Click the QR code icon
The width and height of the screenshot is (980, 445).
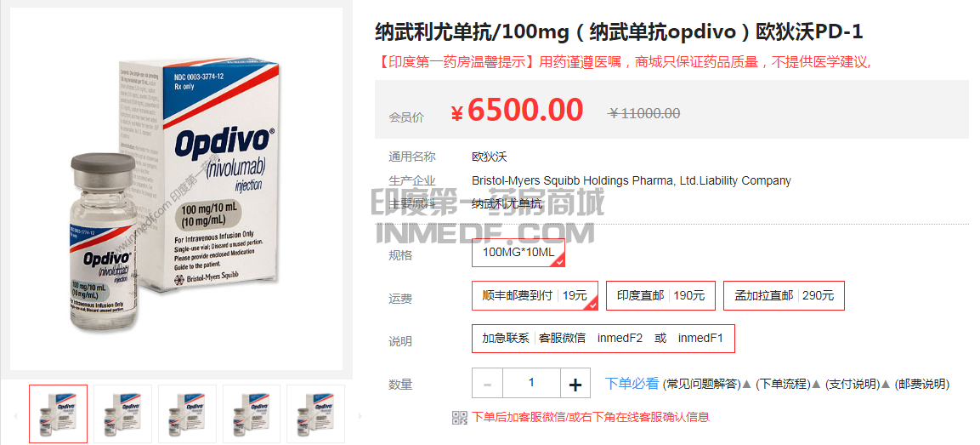pos(459,418)
